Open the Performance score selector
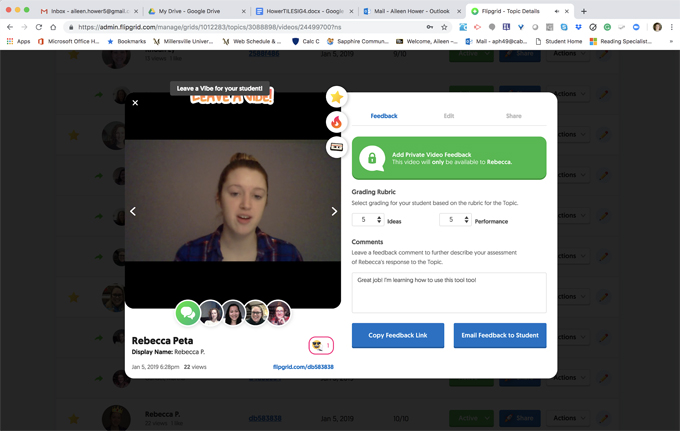Viewport: 680px width, 431px height. point(454,220)
